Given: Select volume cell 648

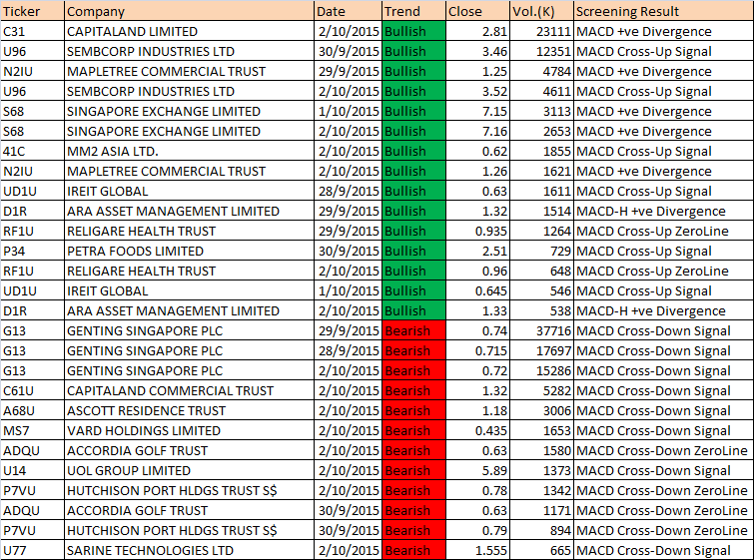Looking at the screenshot, I should click(x=541, y=271).
